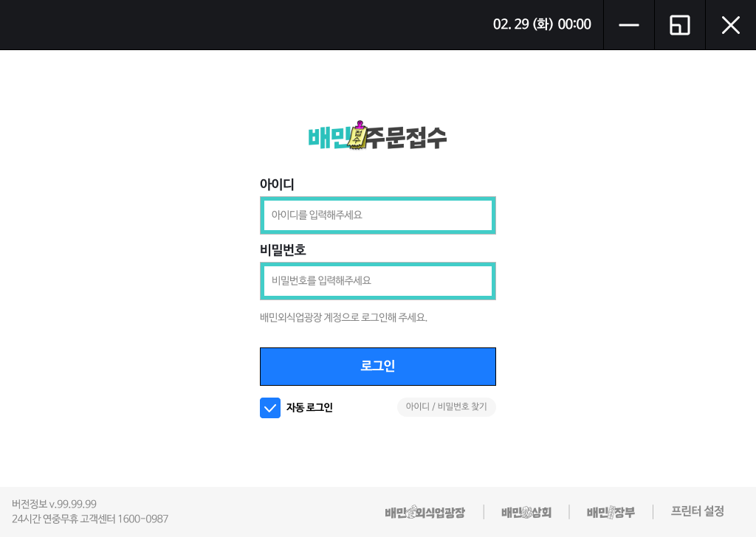756x537 pixels.
Task: Click the date and time 02. 29 (화) 00:00
Action: coord(542,24)
